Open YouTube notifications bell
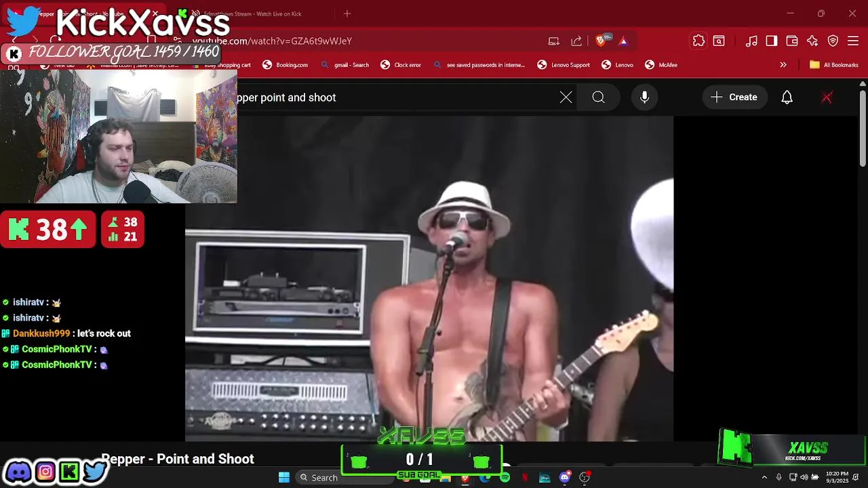The height and width of the screenshot is (488, 868). click(x=787, y=98)
